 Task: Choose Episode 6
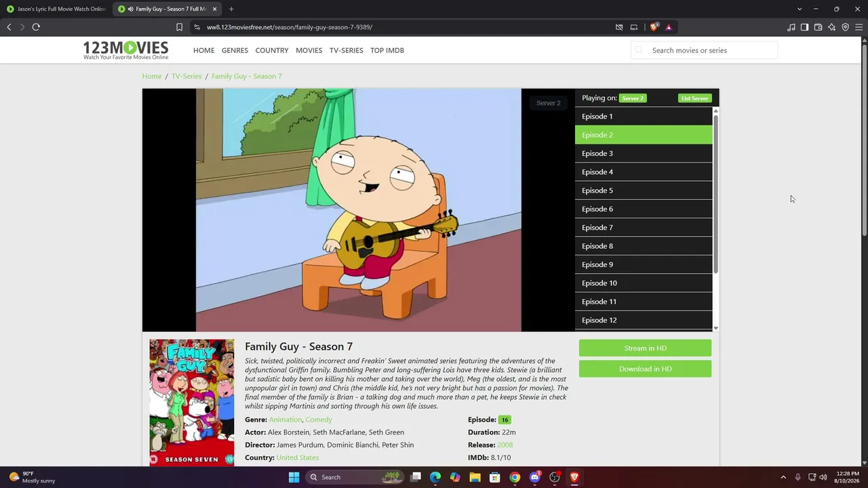point(644,209)
